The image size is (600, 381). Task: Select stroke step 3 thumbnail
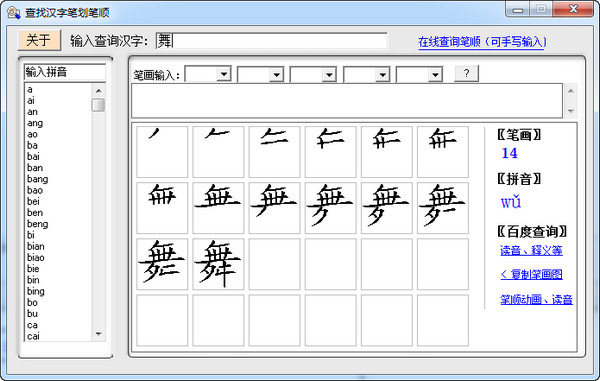coord(274,152)
